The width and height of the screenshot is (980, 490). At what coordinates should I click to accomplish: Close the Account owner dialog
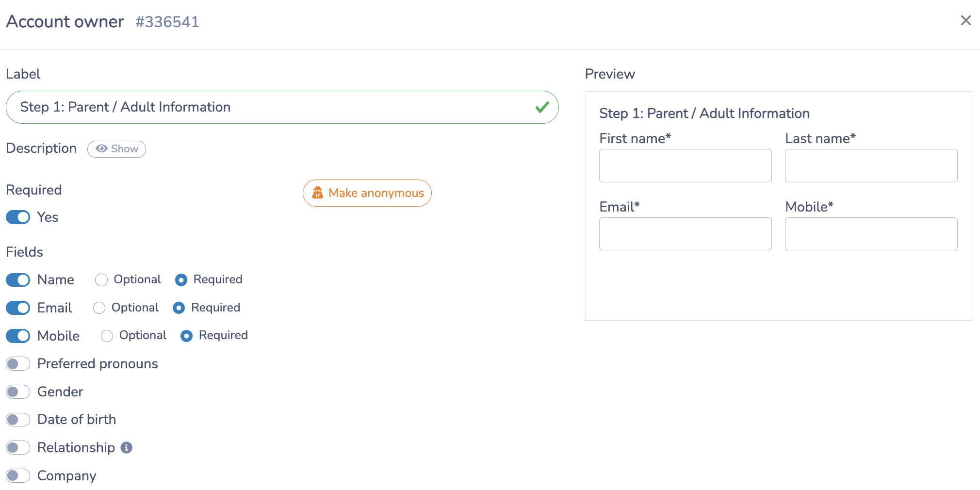tap(965, 20)
